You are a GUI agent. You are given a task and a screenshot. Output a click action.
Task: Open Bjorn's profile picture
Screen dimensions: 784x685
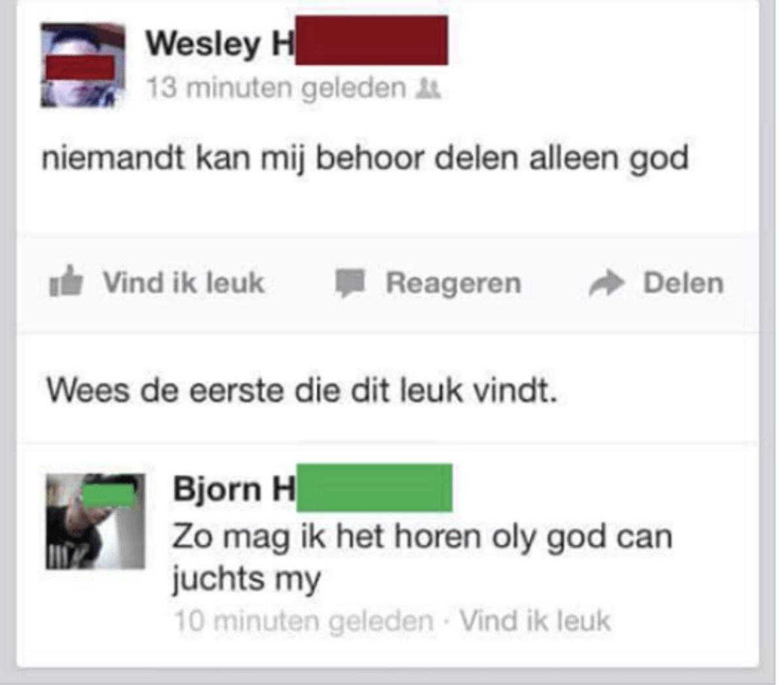(x=95, y=521)
